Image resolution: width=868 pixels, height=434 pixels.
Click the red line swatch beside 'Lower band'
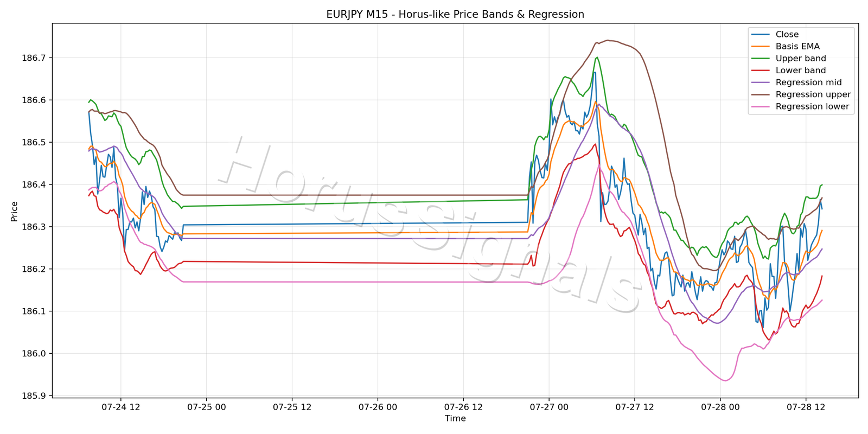[x=761, y=71]
